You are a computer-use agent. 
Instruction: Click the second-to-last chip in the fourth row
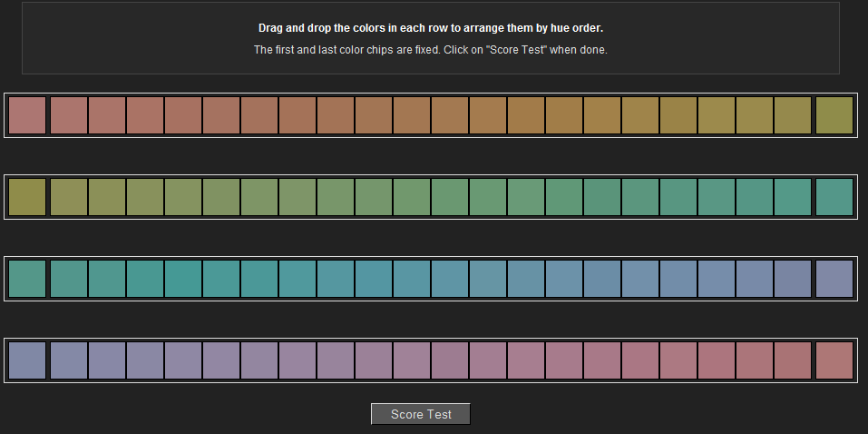(793, 360)
